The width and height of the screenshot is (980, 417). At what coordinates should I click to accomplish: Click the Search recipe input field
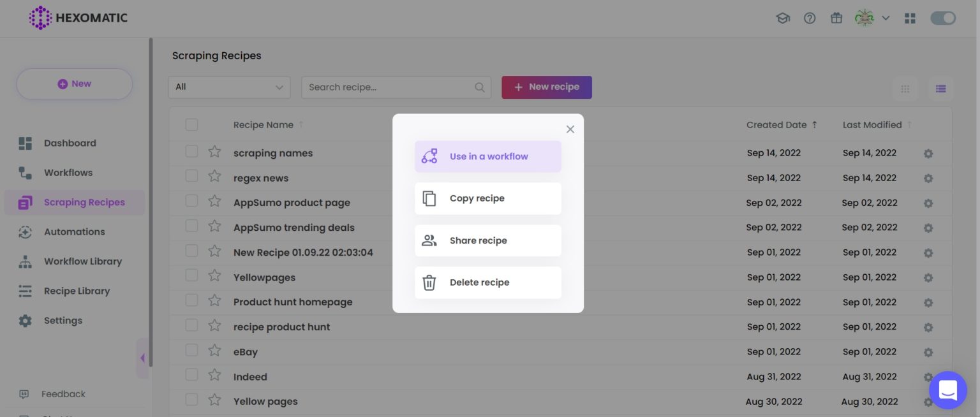pyautogui.click(x=389, y=87)
